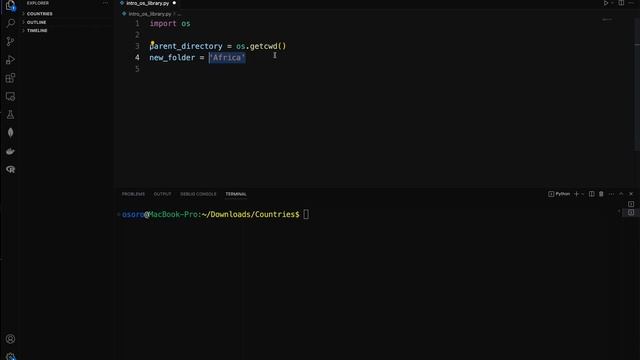Click the 'import' keyword on line 1

pyautogui.click(x=163, y=23)
